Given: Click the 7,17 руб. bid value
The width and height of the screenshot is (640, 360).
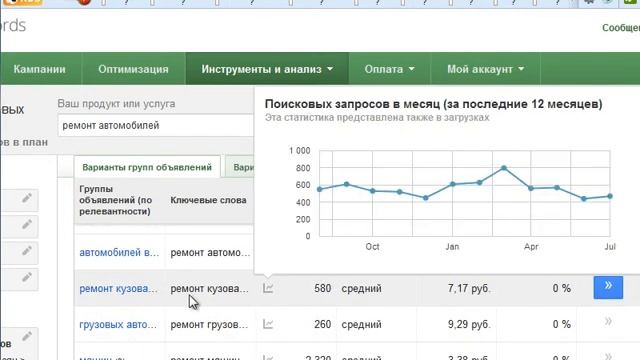Looking at the screenshot, I should (469, 289).
